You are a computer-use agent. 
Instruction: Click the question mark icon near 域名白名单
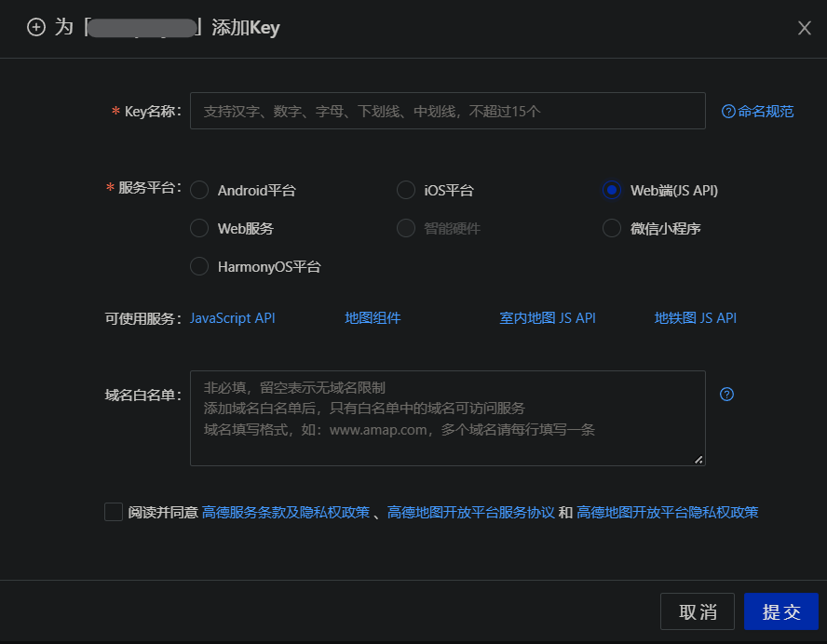tap(726, 395)
